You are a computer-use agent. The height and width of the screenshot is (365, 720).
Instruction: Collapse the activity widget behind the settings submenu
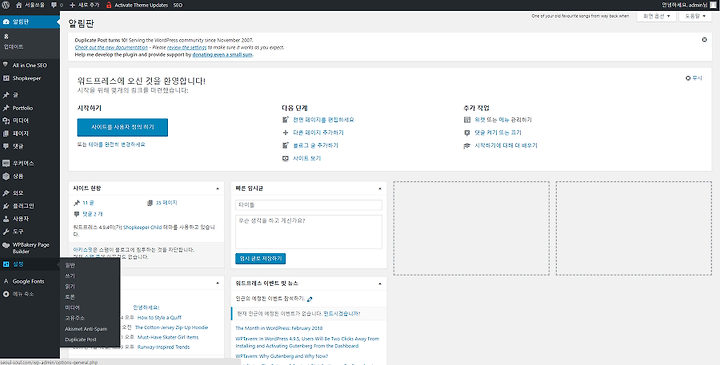218,284
